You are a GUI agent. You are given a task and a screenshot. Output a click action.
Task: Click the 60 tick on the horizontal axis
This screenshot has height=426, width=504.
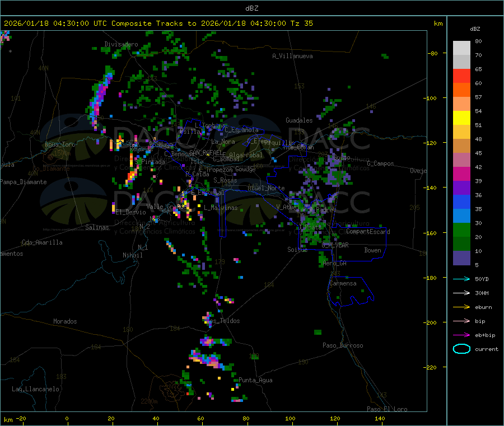201,418
